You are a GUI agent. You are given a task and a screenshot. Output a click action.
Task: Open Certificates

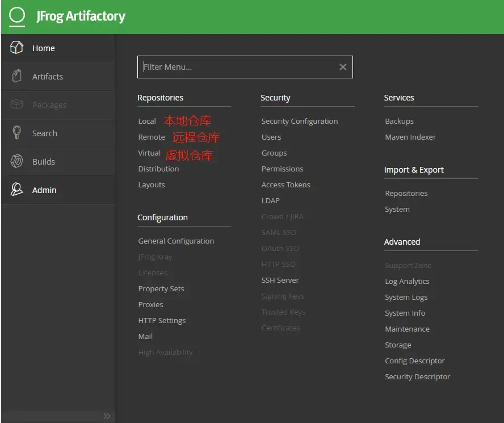click(x=280, y=328)
